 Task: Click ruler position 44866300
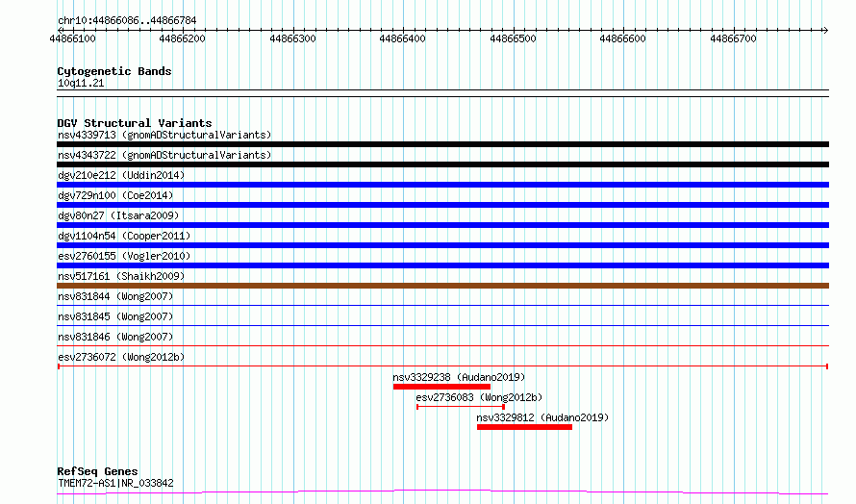(x=292, y=38)
